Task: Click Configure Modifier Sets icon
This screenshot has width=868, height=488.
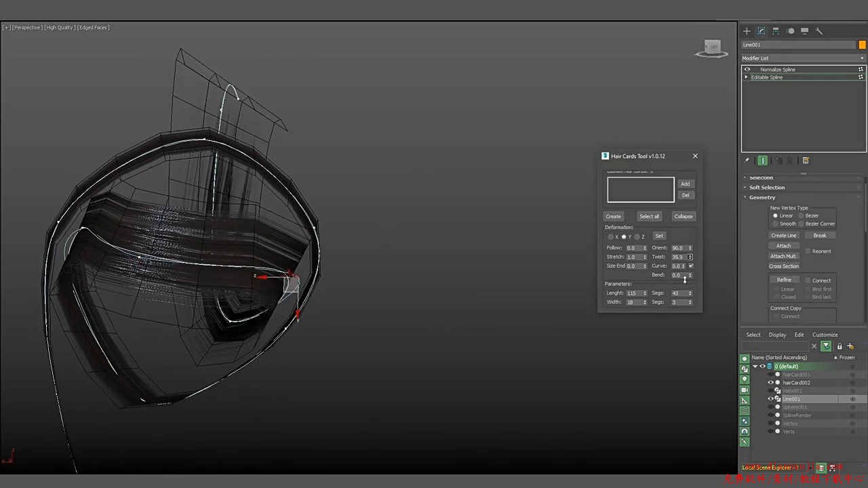Action: coord(806,161)
